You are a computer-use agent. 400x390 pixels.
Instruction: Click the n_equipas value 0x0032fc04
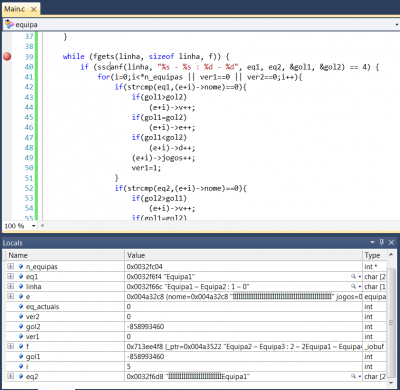(145, 267)
